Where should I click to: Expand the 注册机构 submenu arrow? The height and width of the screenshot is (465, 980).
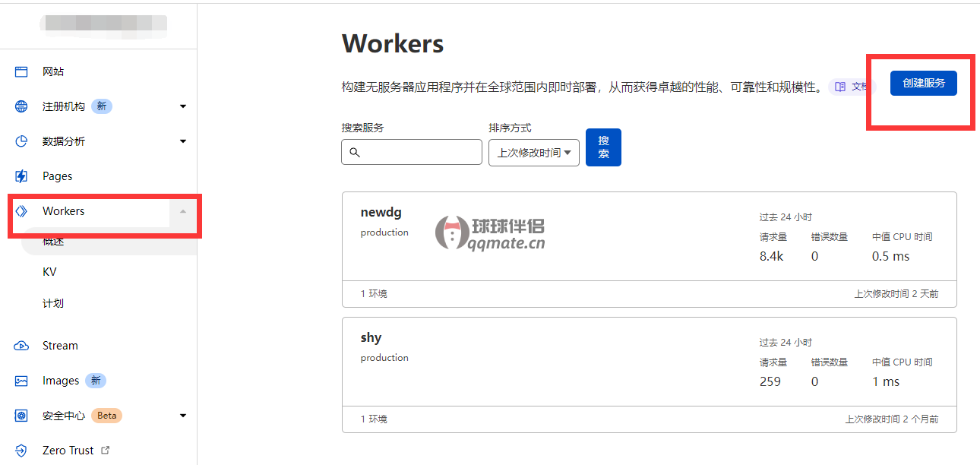point(183,106)
